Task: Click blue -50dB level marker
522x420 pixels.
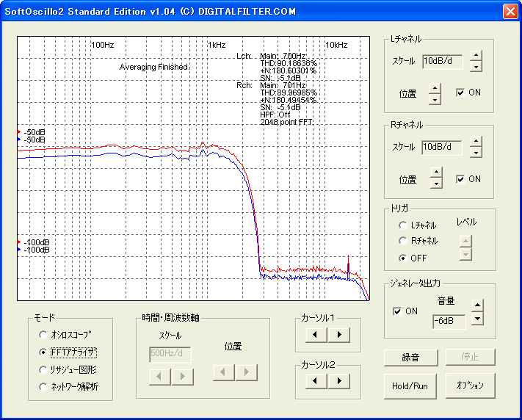Action: (18, 140)
